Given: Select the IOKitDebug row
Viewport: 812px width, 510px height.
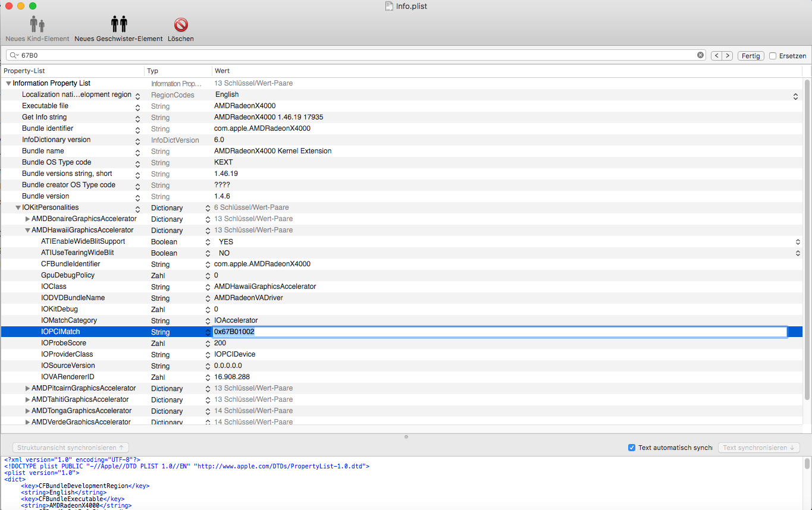Looking at the screenshot, I should (x=402, y=310).
